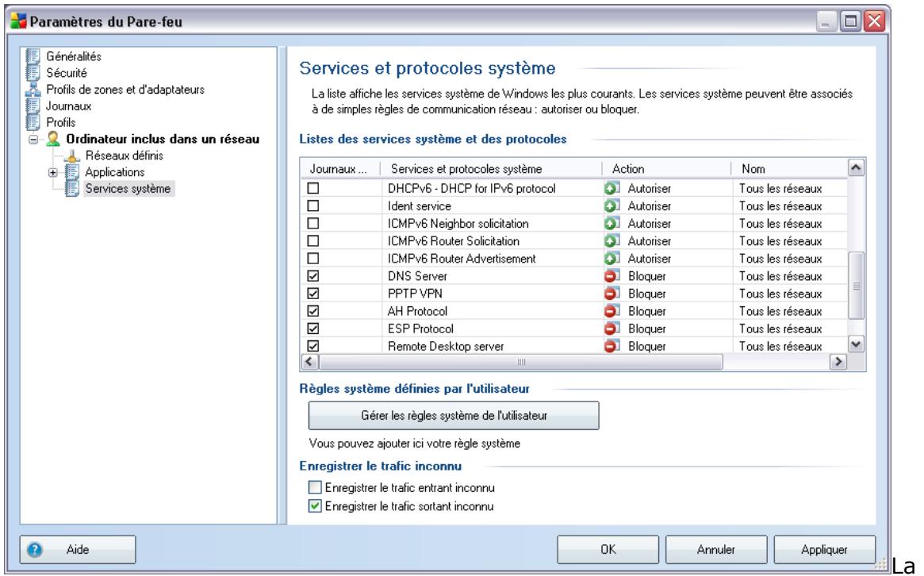The image size is (924, 576).
Task: Disable Enregistrer le trafic sortant inconnu
Action: [x=315, y=506]
